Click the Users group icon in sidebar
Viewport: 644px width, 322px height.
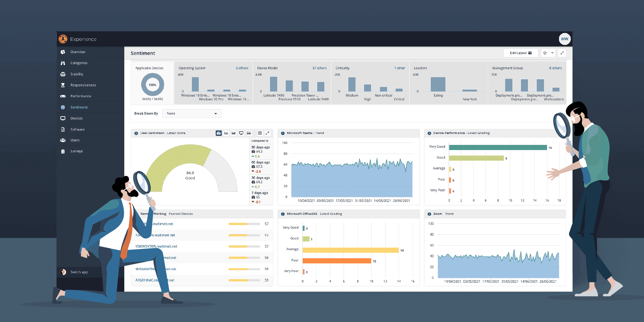(x=63, y=140)
